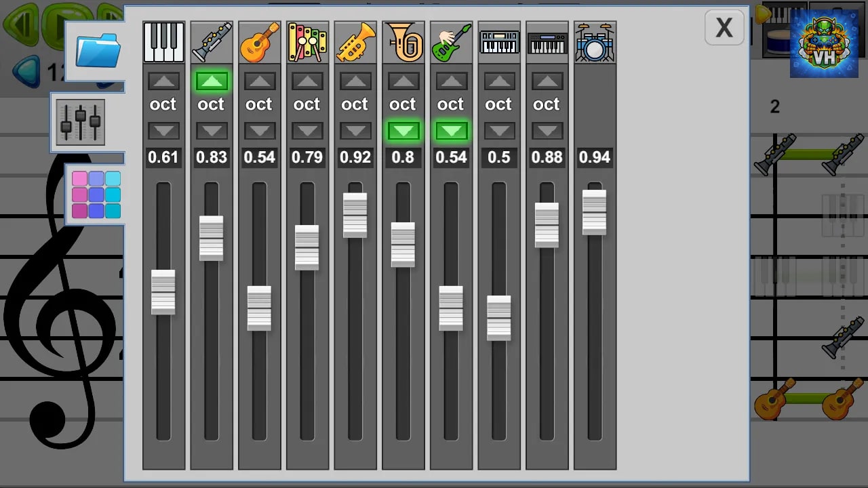868x488 pixels.
Task: Toggle off electric guitar octave-down
Action: click(x=451, y=131)
